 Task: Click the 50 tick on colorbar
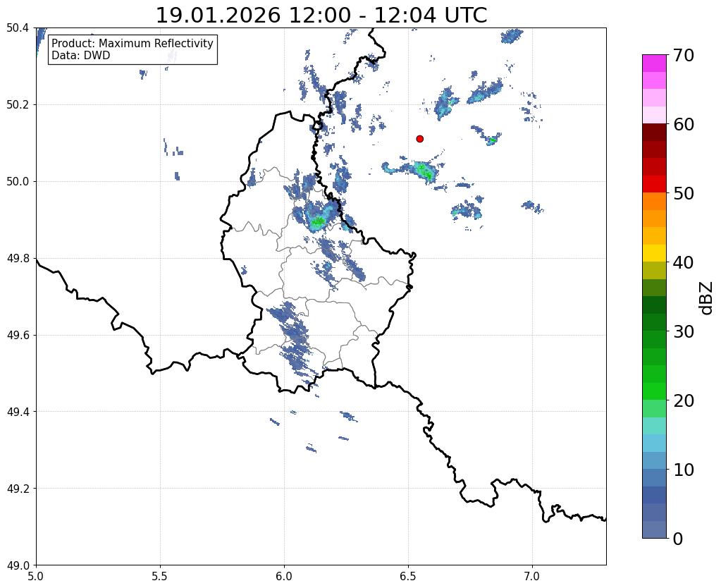click(x=684, y=193)
